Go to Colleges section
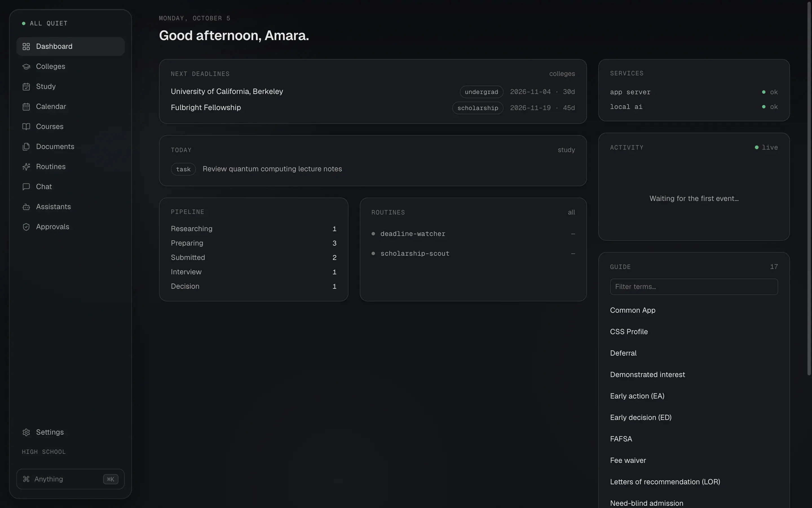This screenshot has width=812, height=508. coord(70,67)
